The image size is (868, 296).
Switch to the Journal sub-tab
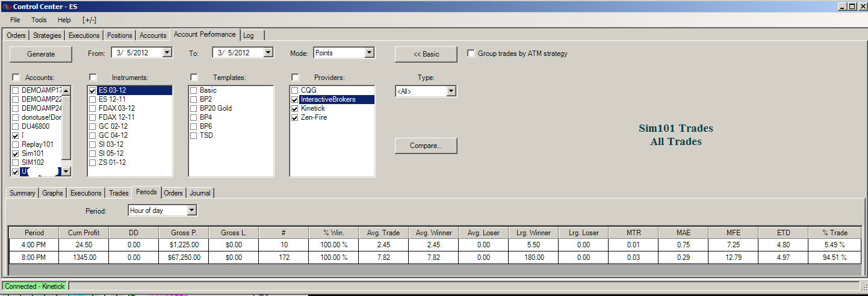(200, 193)
